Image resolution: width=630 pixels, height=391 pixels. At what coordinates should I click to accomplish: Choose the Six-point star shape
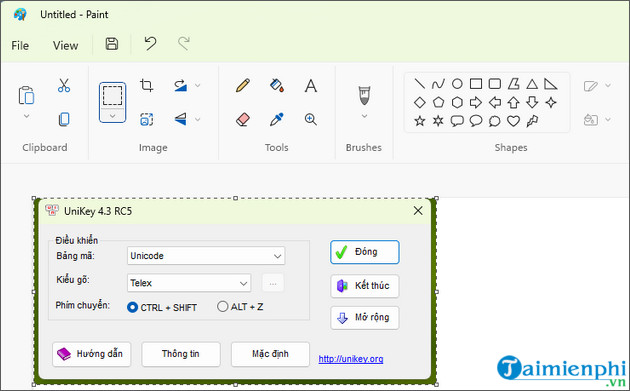coord(438,121)
